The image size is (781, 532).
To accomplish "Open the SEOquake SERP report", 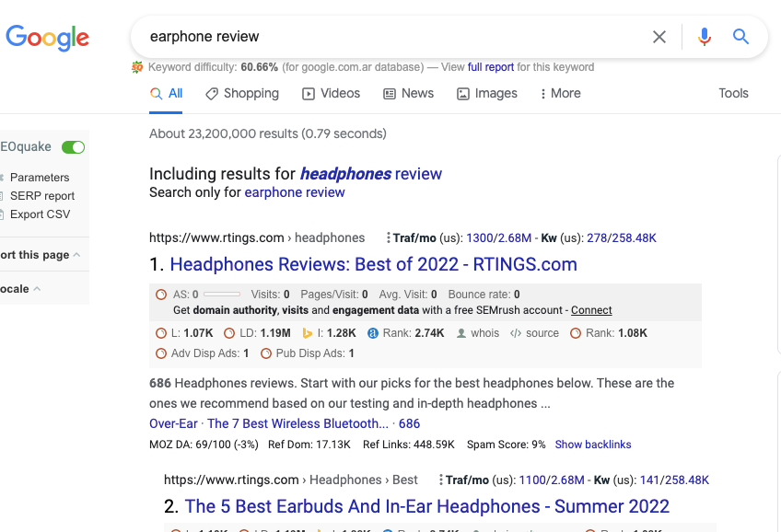I will pyautogui.click(x=42, y=196).
